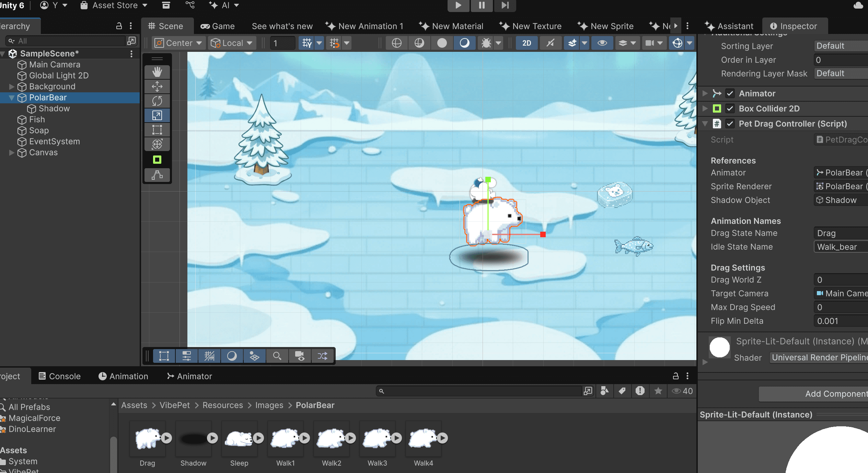Toggle the Gizmos button
This screenshot has height=473, width=868.
pos(677,43)
